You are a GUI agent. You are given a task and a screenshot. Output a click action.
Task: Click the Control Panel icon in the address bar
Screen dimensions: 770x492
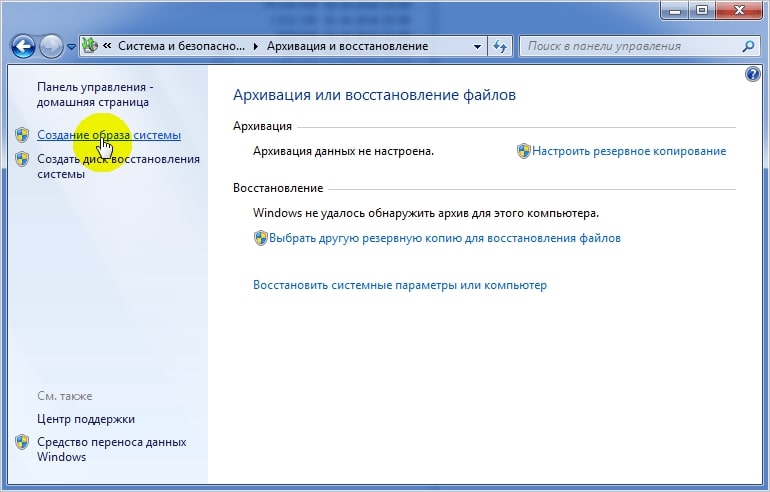click(x=89, y=46)
